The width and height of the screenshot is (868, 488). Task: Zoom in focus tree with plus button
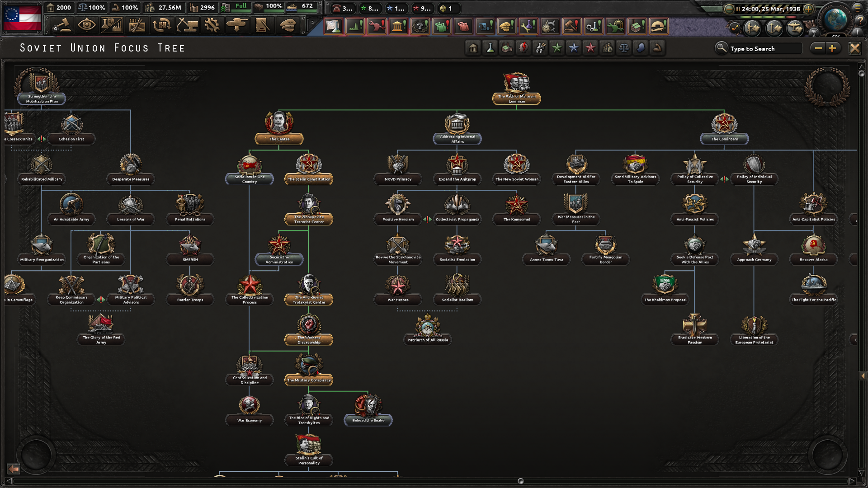(x=833, y=48)
